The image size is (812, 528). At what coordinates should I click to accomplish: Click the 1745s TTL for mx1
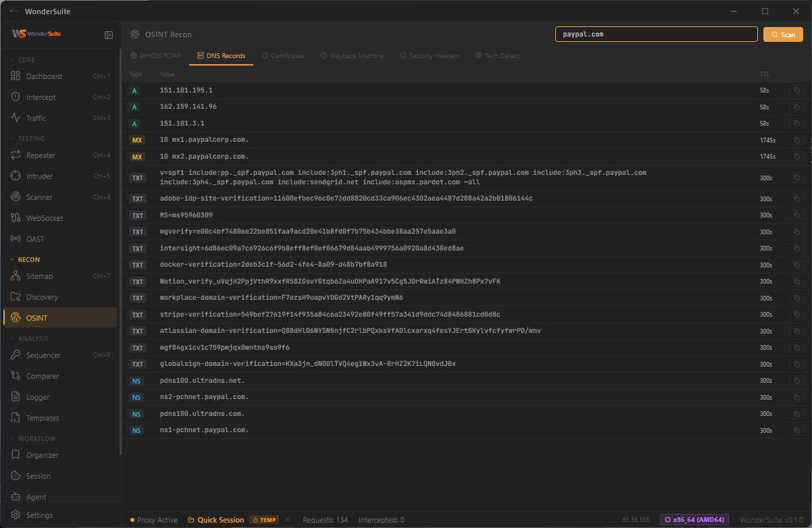coord(767,140)
